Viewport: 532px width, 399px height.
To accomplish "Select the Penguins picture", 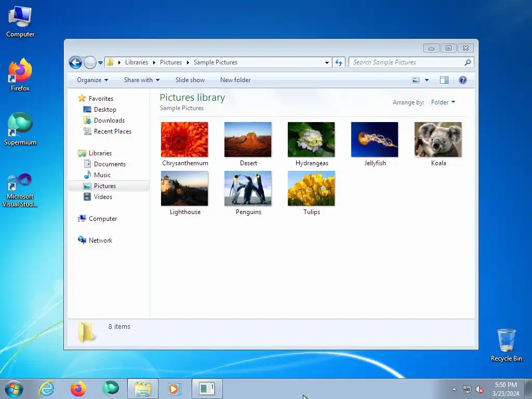I will click(248, 193).
